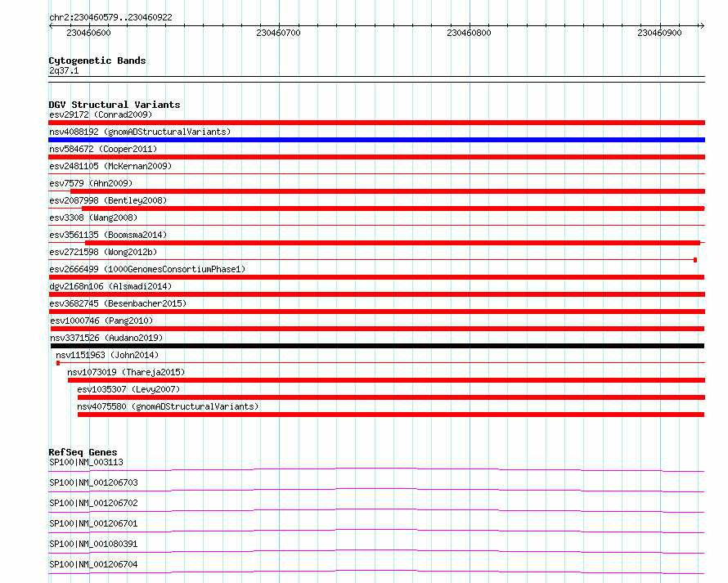Viewport: 728px width, 583px height.
Task: Select esv7579 (Ahn2009) variant label
Action: pos(91,183)
